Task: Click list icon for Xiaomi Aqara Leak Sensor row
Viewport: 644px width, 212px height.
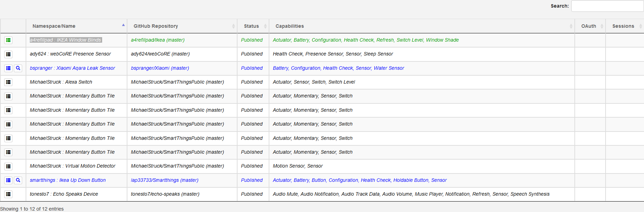Action: pyautogui.click(x=8, y=68)
